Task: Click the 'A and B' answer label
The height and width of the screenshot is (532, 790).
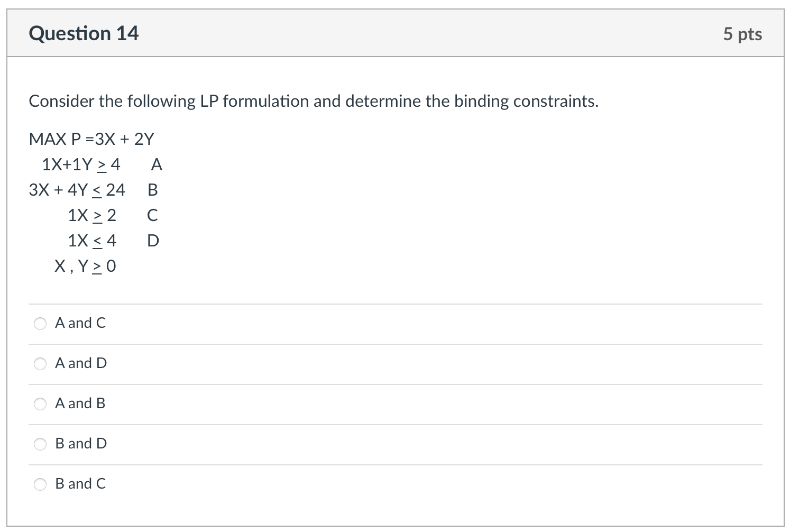Action: [x=80, y=403]
